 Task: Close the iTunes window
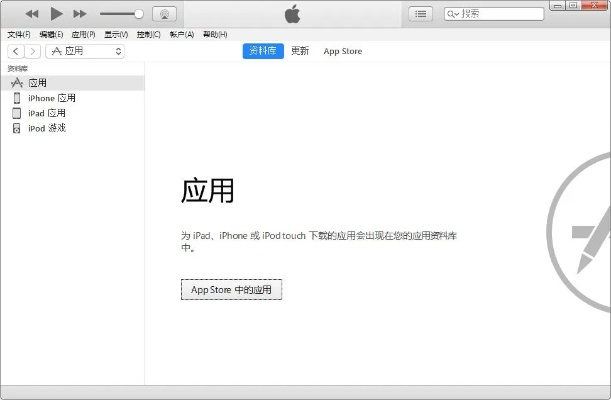pos(595,5)
